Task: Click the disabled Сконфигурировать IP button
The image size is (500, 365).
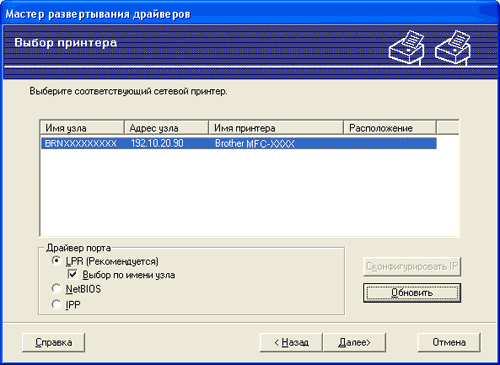Action: pyautogui.click(x=412, y=267)
